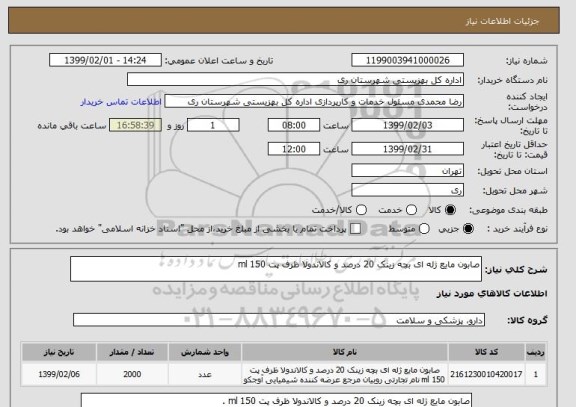Click the response deadline date 1399/02/03

(407, 125)
